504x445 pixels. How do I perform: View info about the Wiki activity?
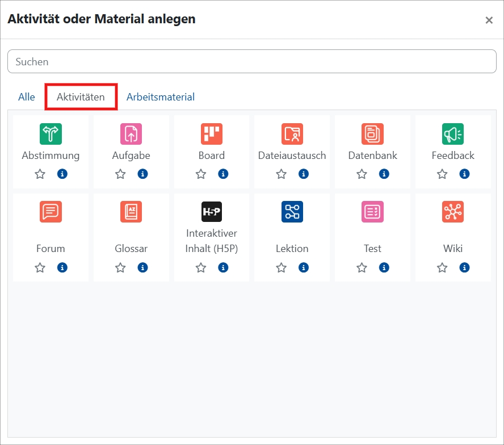[x=464, y=267]
